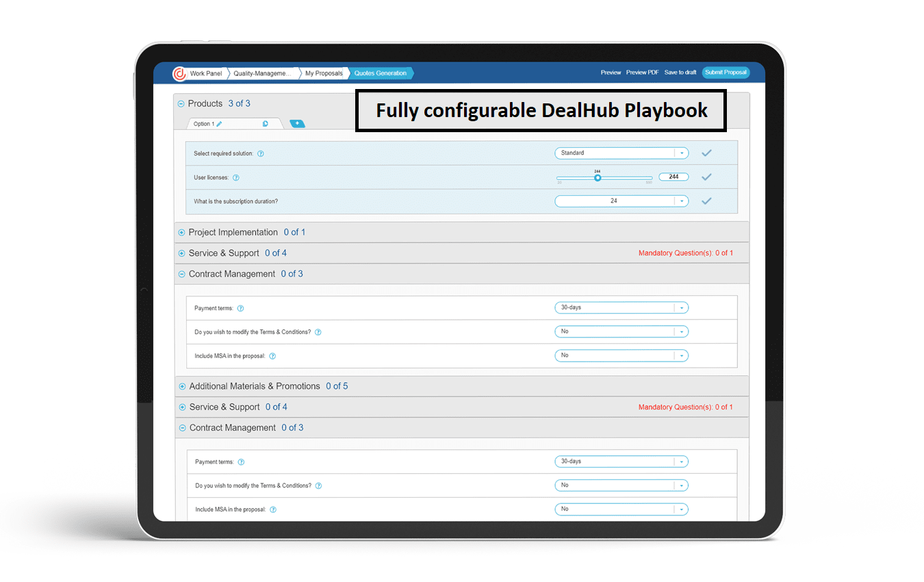Expand the 'Service & Support' section
Image resolution: width=924 pixels, height=582 pixels.
181,253
